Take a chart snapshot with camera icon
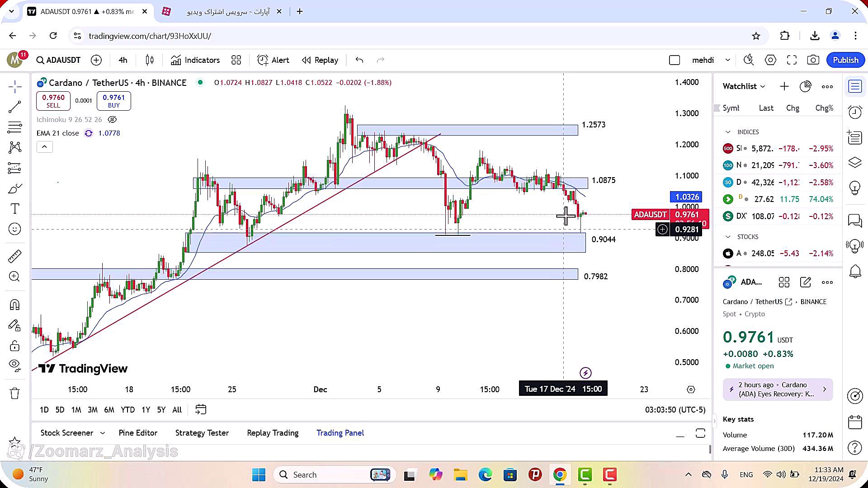 813,60
